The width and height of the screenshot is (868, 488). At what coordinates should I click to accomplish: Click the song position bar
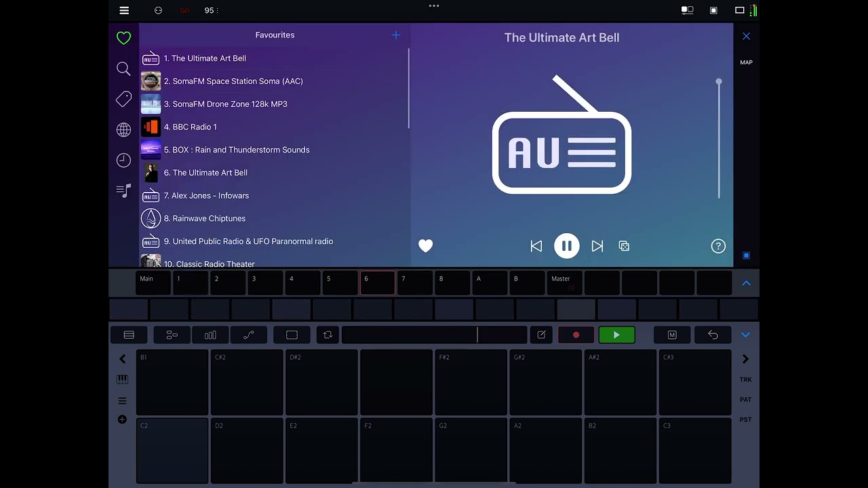(434, 335)
